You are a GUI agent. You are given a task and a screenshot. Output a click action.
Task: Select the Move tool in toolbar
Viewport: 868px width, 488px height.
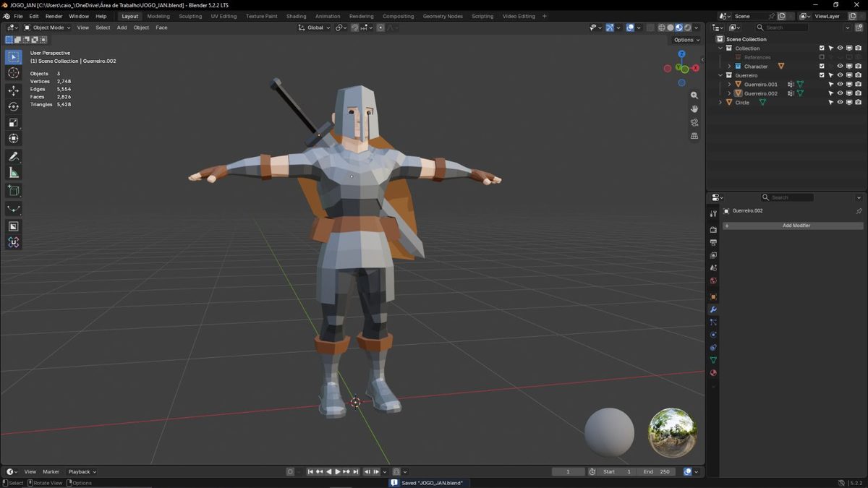14,90
